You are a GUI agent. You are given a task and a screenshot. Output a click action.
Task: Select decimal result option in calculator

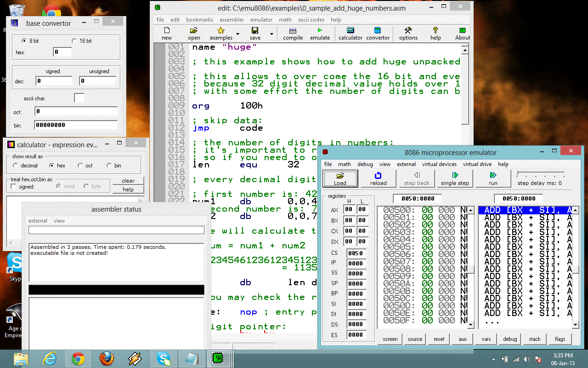click(x=16, y=166)
